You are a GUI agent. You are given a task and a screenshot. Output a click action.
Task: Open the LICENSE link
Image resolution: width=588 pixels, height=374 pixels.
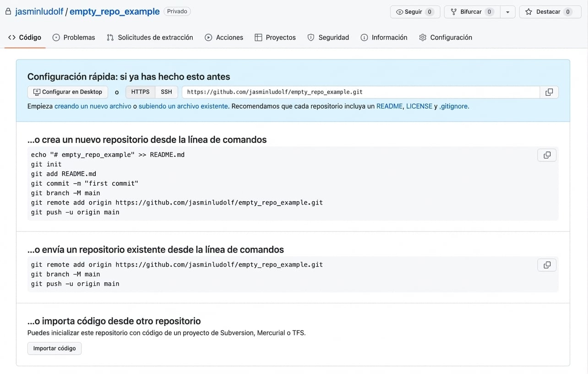tap(419, 106)
